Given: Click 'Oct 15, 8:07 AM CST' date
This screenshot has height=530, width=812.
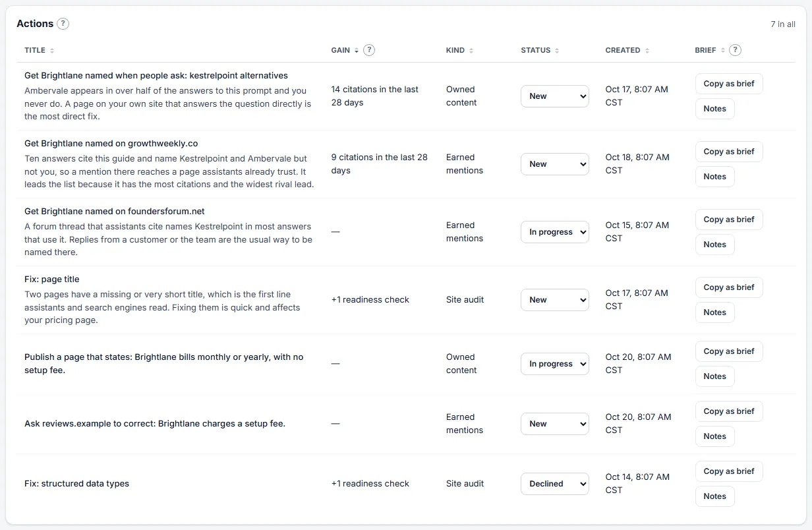Looking at the screenshot, I should (637, 232).
